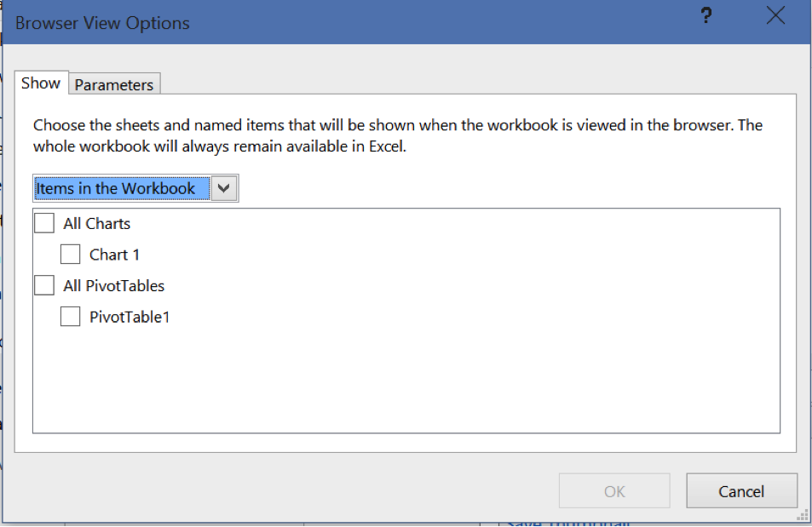Select the 'Chart 1' item label
The height and width of the screenshot is (527, 812).
click(x=114, y=255)
